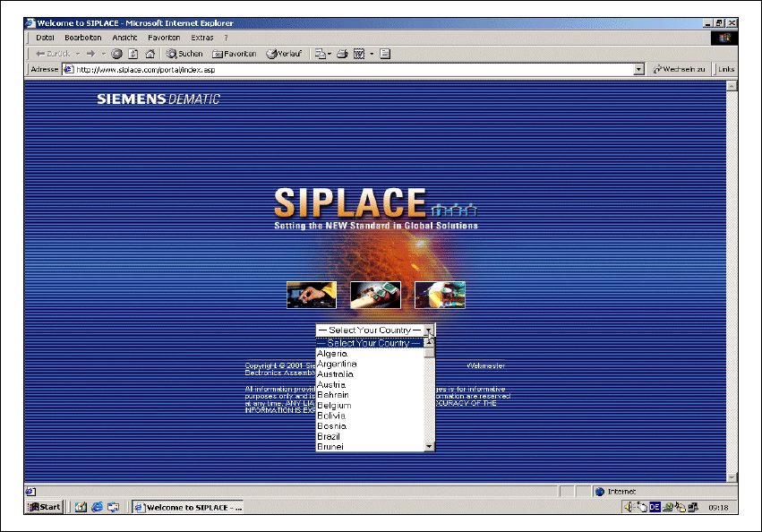Click the Webmaster link

coord(486,365)
